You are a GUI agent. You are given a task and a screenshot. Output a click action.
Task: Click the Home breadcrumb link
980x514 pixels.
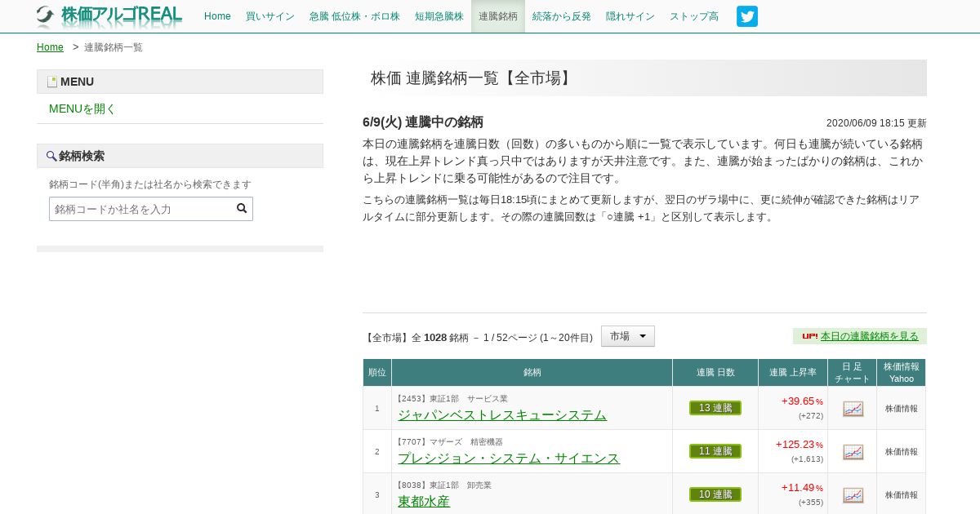50,47
